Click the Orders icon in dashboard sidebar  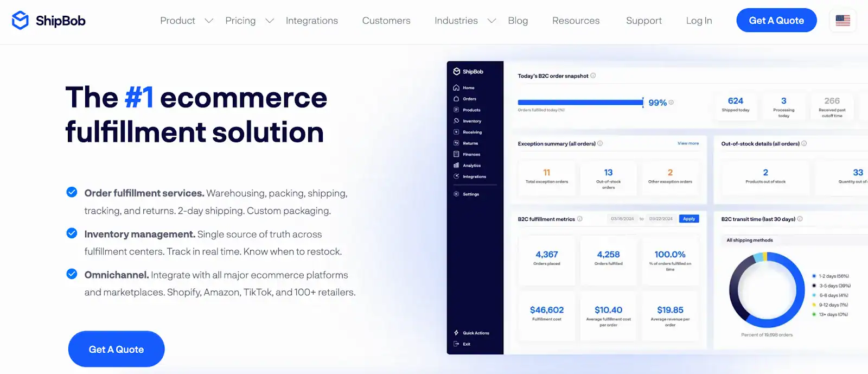point(456,99)
